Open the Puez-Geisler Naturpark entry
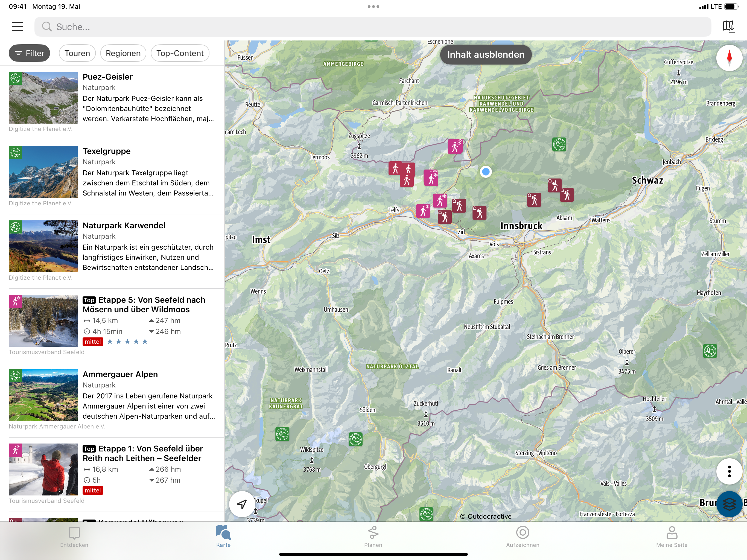The height and width of the screenshot is (560, 747). coord(112,102)
